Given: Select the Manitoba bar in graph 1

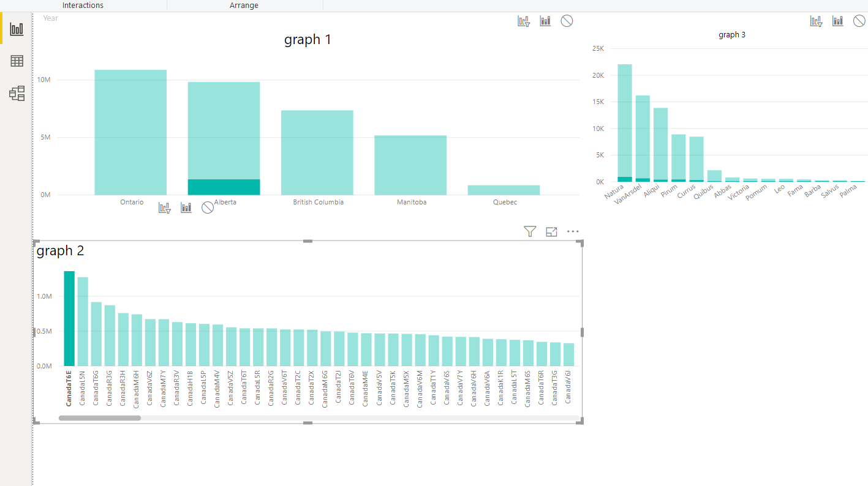Looking at the screenshot, I should pyautogui.click(x=410, y=165).
